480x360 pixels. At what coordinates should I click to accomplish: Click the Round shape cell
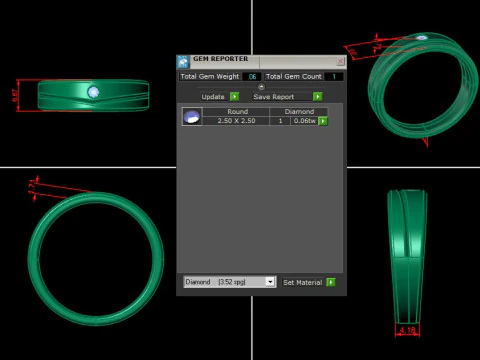236,112
